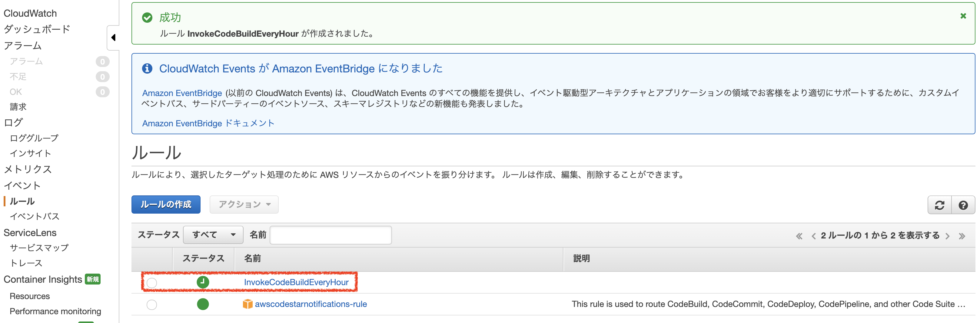Go to next page of rules
The image size is (980, 323).
click(x=947, y=236)
